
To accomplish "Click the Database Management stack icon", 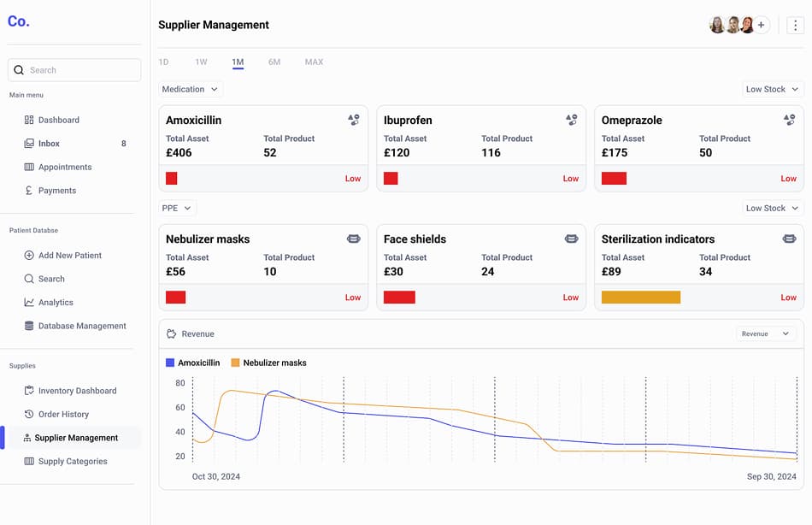I will (29, 326).
